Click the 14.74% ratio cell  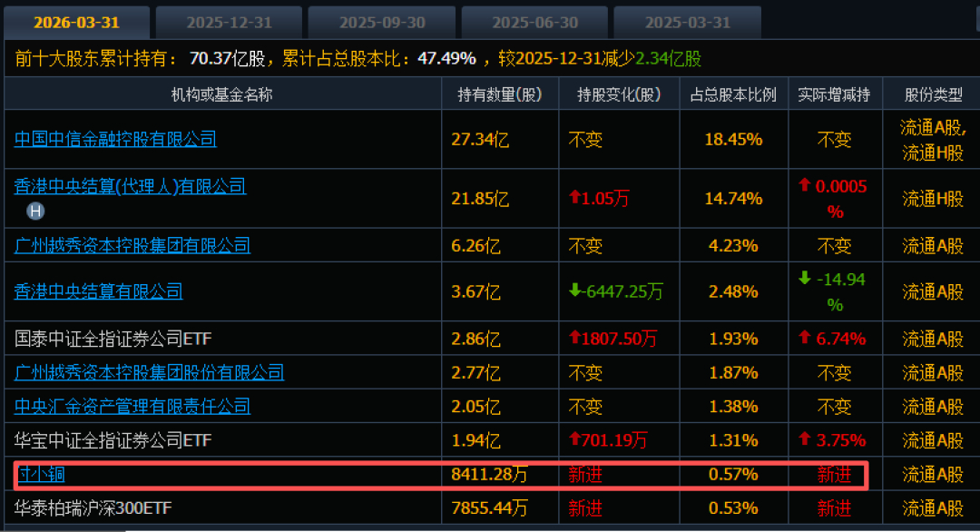coord(733,199)
